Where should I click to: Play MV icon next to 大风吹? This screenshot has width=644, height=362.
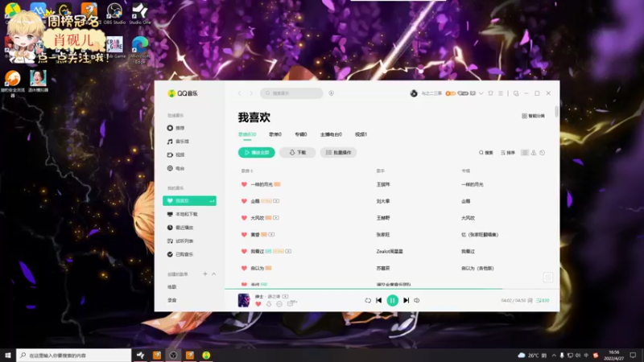(276, 218)
